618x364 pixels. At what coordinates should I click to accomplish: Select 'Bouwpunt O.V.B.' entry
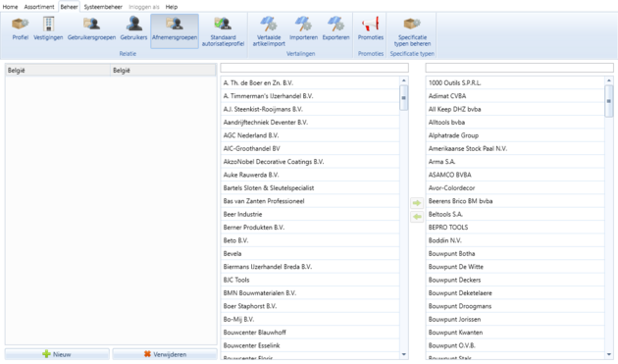516,345
